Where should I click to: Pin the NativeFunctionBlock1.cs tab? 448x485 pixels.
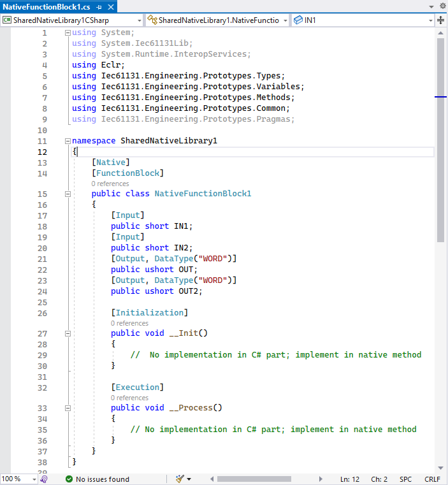[99, 6]
